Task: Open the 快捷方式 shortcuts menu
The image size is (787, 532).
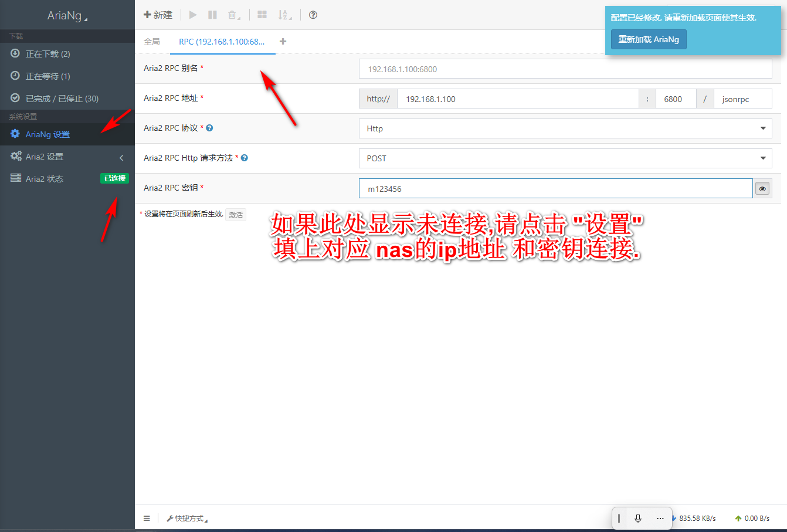Action: tap(187, 519)
